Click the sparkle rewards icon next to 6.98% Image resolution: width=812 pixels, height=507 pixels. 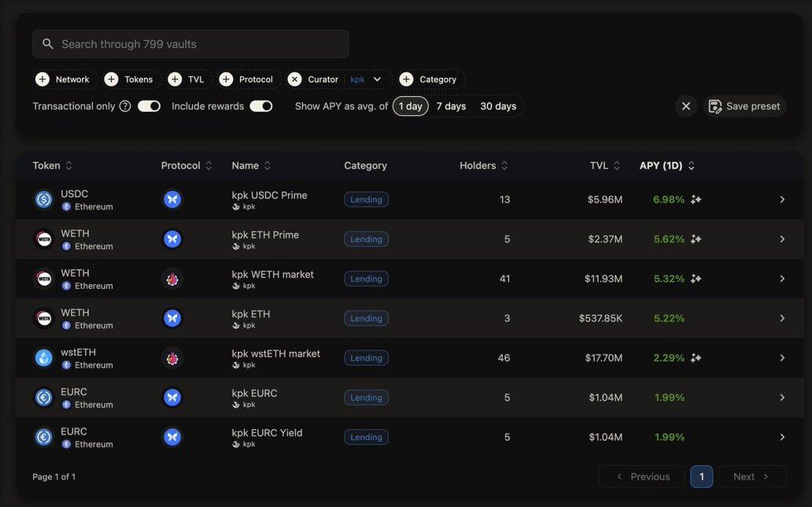tap(696, 200)
